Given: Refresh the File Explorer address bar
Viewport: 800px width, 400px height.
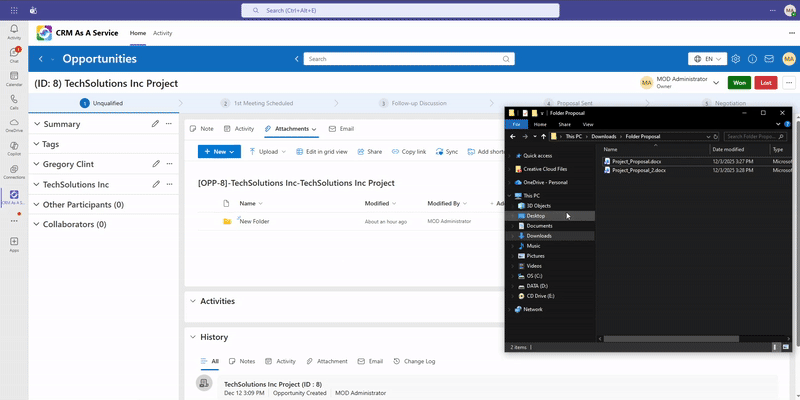Looking at the screenshot, I should pos(715,137).
